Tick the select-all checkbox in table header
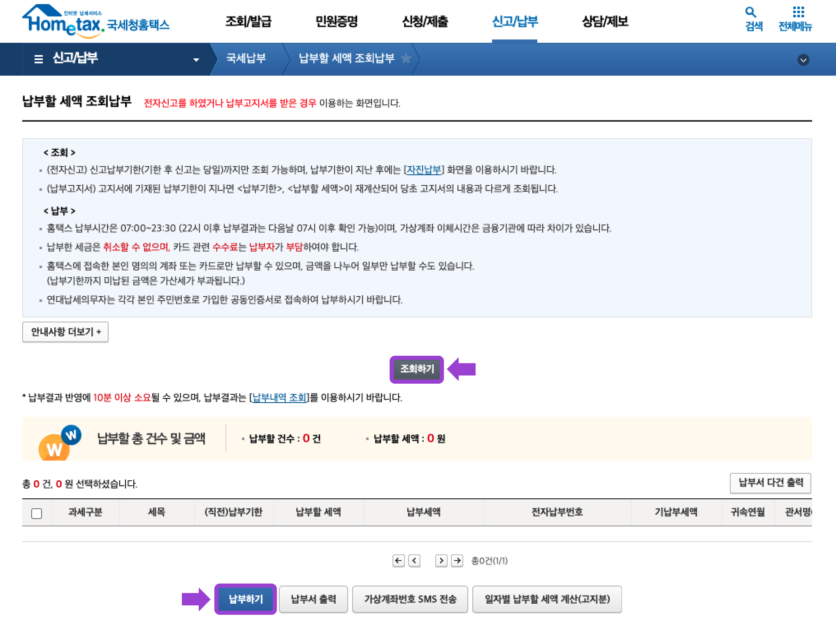The image size is (836, 644). (x=37, y=513)
